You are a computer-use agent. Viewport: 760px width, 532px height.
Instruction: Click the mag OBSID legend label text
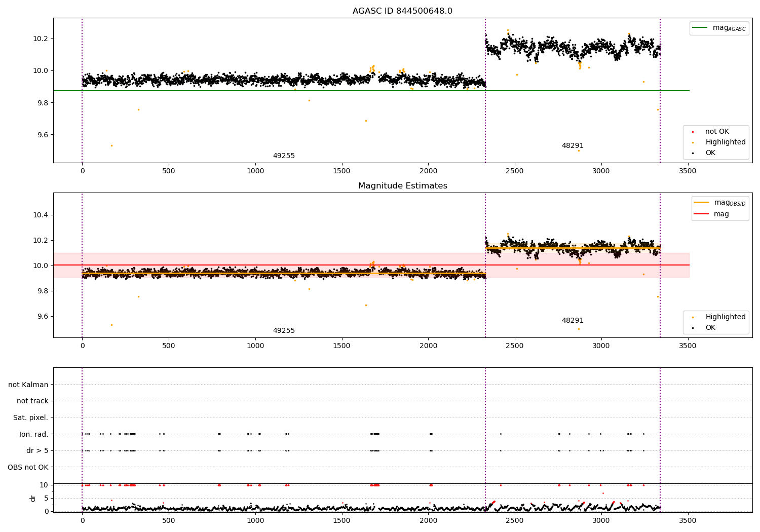point(730,203)
